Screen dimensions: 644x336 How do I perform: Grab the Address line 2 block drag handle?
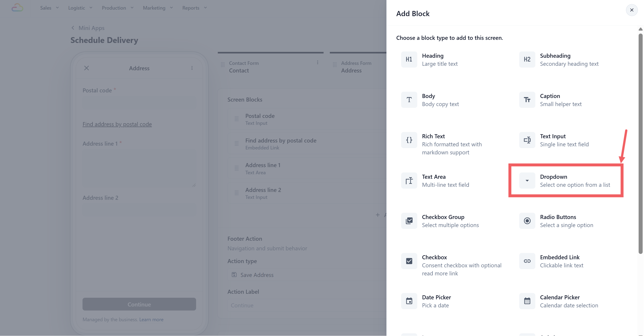(237, 193)
